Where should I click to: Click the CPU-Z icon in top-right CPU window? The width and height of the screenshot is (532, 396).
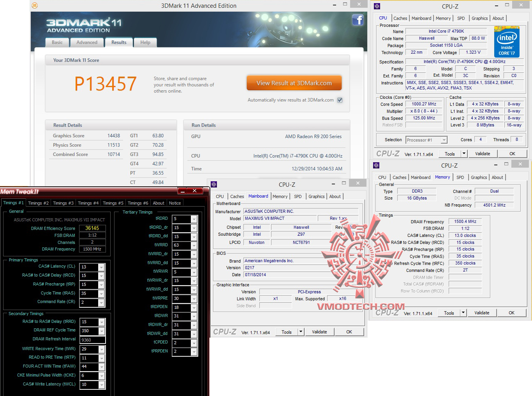tap(377, 6)
